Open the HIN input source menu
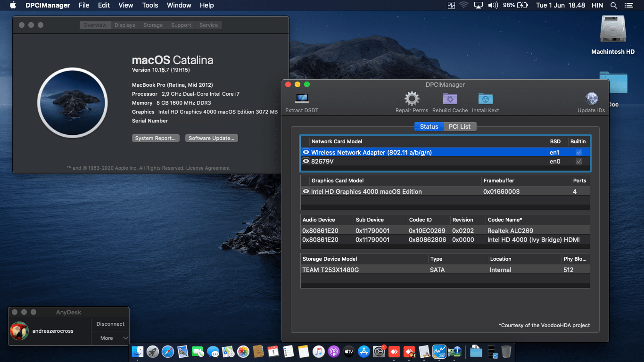 (597, 5)
